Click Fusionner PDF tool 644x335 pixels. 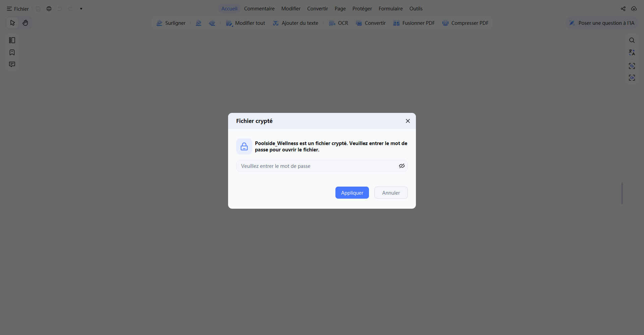tap(414, 23)
